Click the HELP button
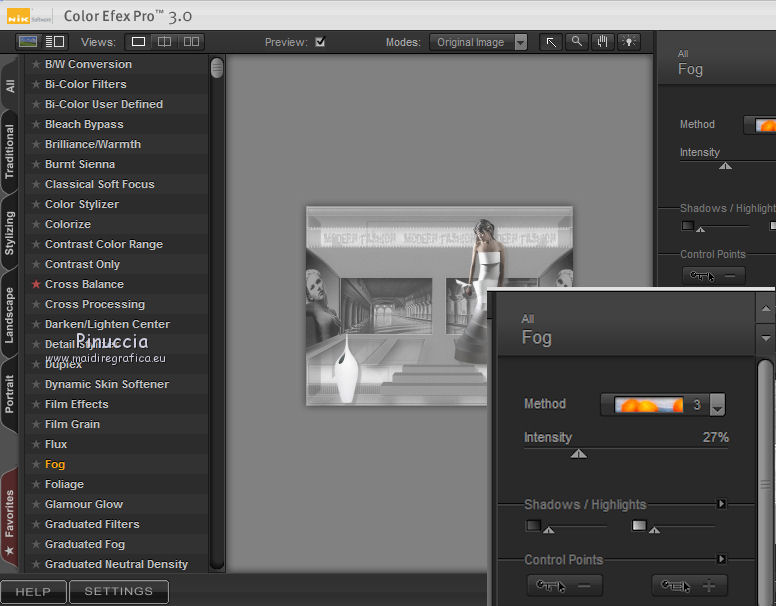This screenshot has width=776, height=606. pyautogui.click(x=33, y=592)
